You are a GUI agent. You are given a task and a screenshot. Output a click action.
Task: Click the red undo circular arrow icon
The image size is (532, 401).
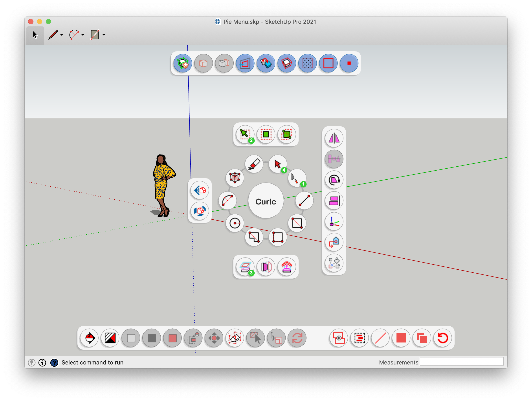coord(442,338)
